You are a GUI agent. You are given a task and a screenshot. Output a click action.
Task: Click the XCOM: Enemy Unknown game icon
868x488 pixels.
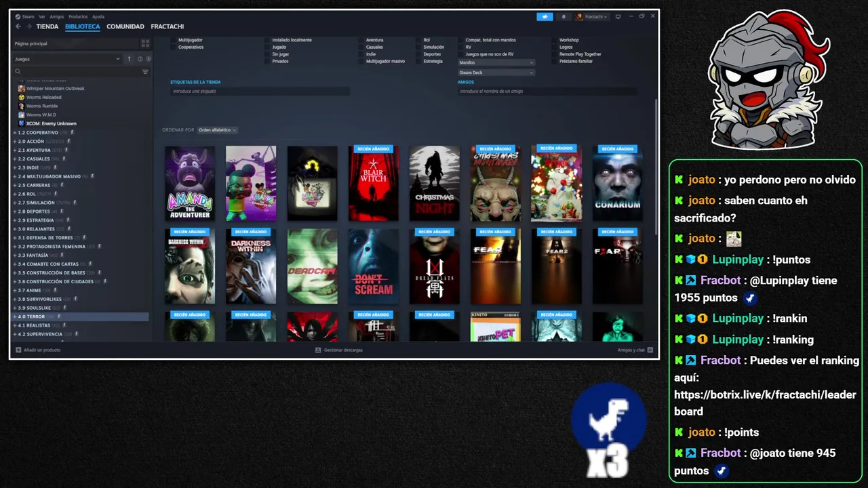click(22, 123)
